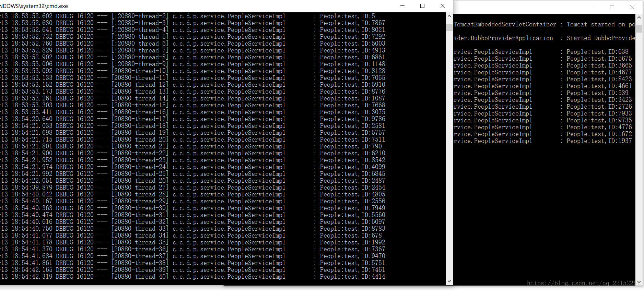Click log line with ID:5003
This screenshot has width=644, height=290.
click(x=192, y=44)
